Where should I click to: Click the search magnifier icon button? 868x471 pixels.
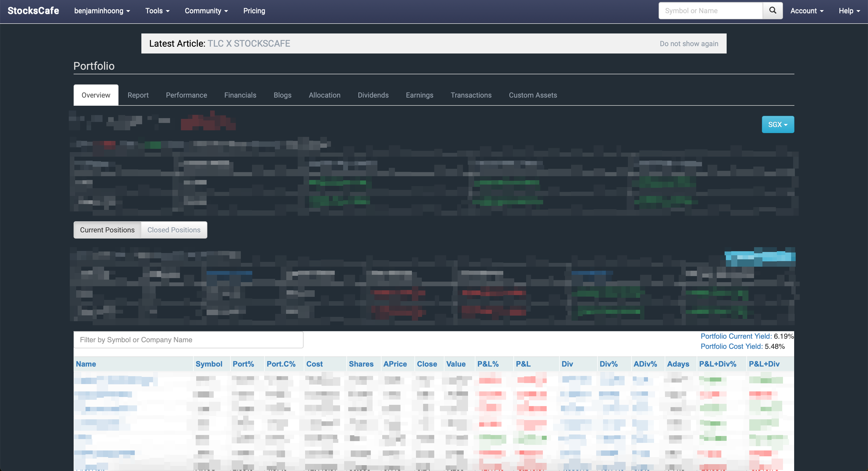[772, 11]
